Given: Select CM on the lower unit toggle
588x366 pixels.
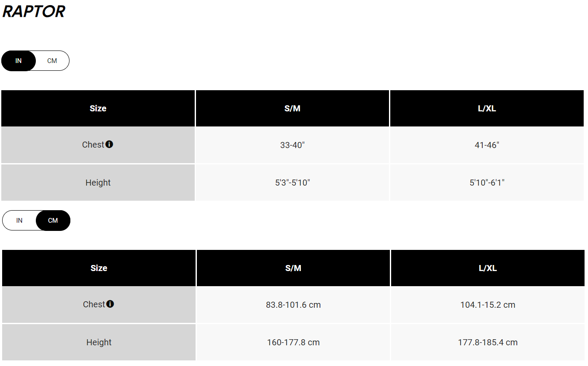Looking at the screenshot, I should pyautogui.click(x=53, y=221).
